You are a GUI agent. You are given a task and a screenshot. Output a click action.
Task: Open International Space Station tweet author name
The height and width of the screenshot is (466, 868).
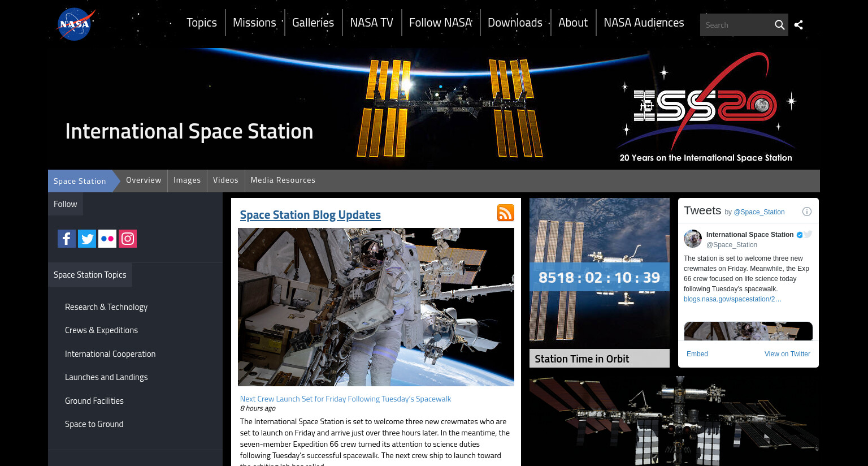750,235
